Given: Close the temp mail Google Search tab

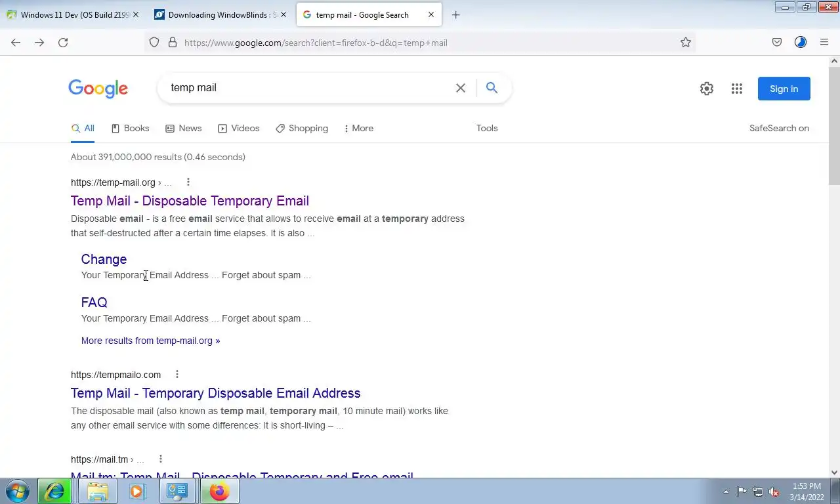Looking at the screenshot, I should coord(431,14).
